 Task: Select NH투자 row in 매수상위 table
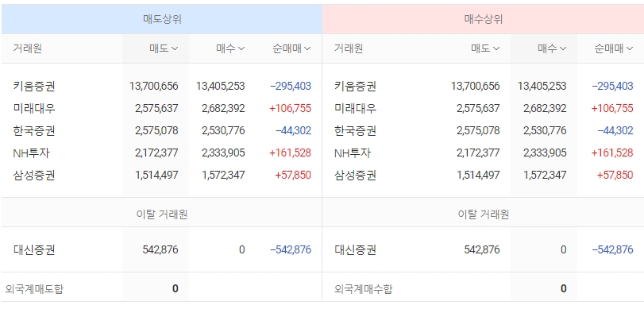484,153
